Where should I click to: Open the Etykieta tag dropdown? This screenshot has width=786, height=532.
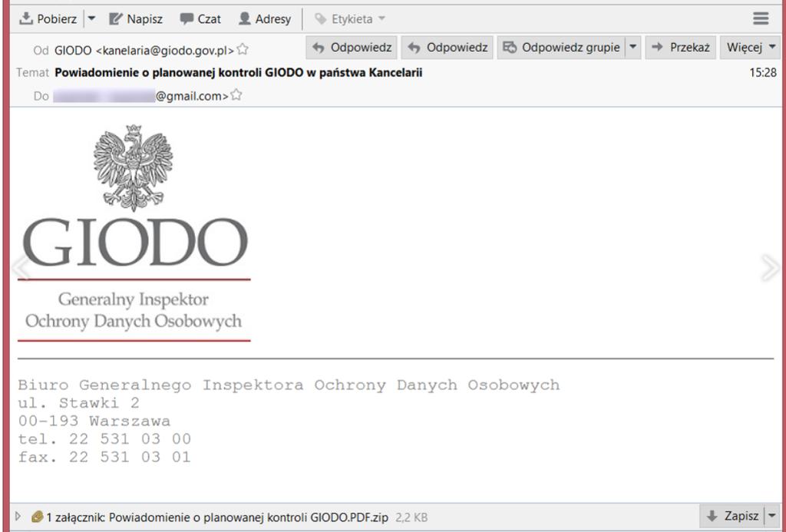(x=350, y=19)
